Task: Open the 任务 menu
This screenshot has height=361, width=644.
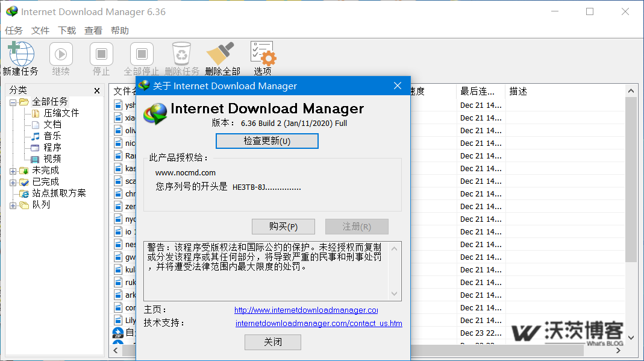Action: [13, 30]
